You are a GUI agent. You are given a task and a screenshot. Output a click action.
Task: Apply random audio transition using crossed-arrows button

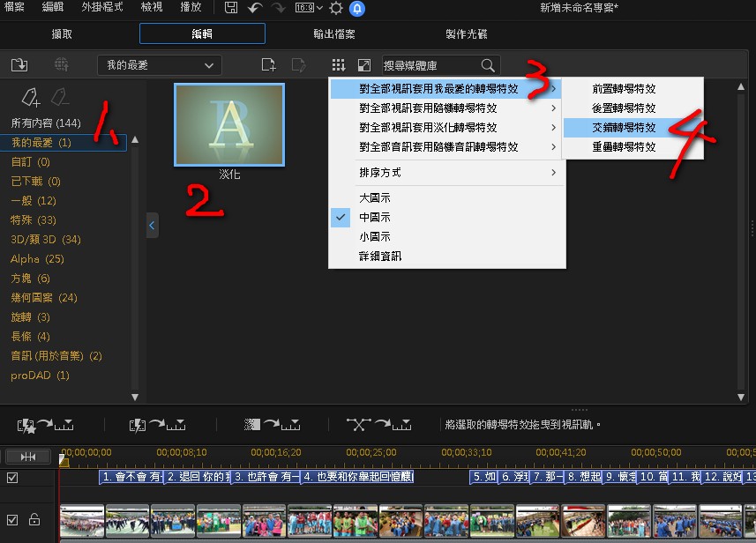pos(379,425)
